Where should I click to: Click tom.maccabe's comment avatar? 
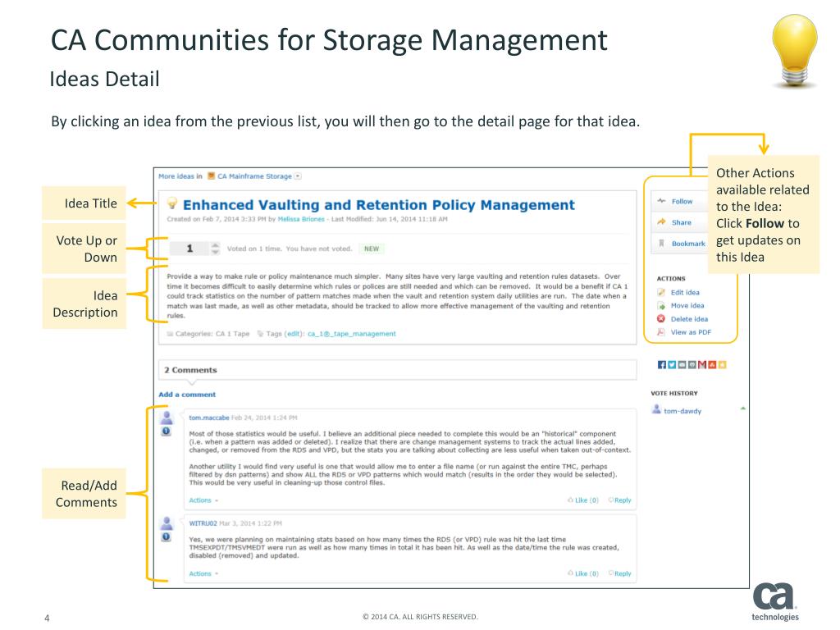[167, 418]
